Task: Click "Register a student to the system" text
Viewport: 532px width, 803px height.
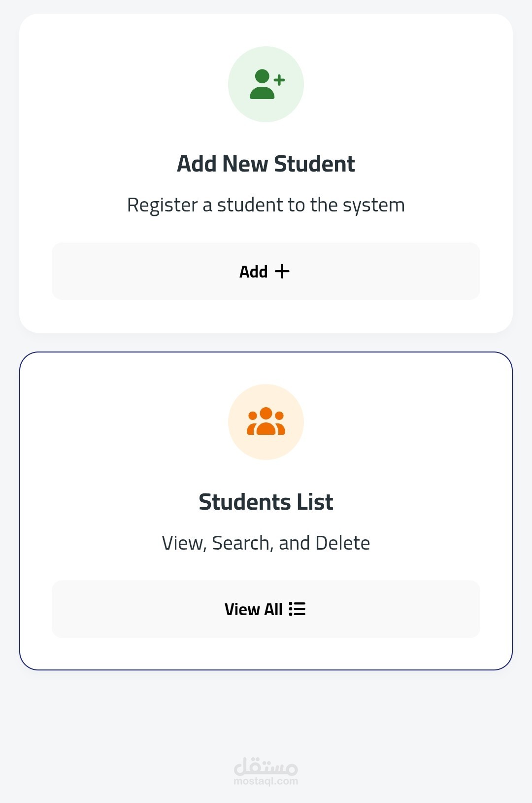Action: point(266,205)
